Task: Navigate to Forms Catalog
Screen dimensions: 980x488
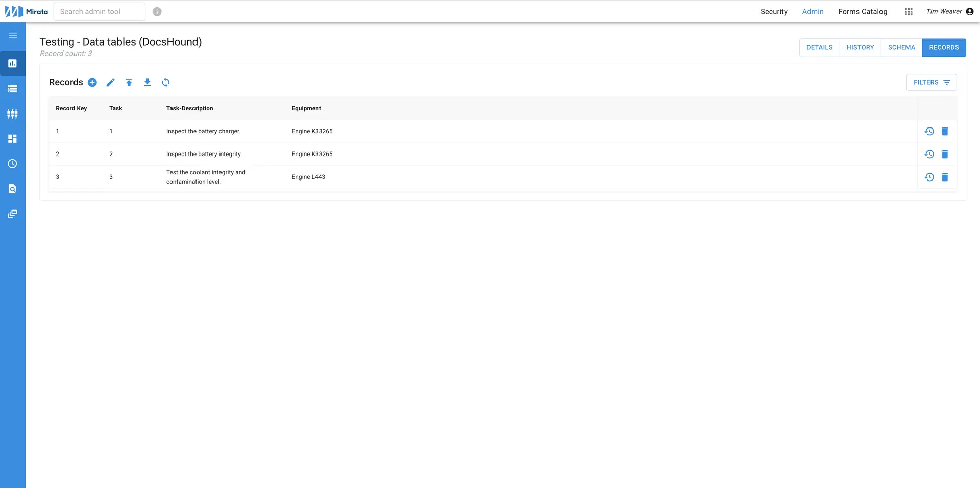Action: coord(862,11)
